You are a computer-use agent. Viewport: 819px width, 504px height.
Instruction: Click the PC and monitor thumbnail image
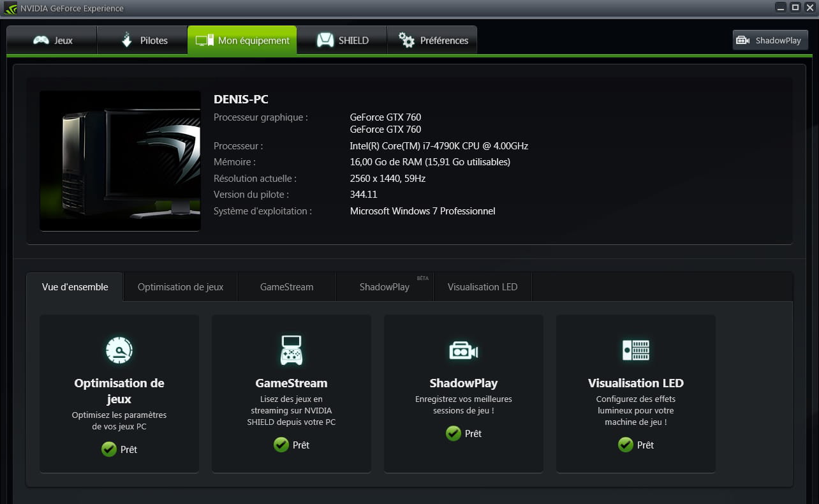pyautogui.click(x=120, y=161)
